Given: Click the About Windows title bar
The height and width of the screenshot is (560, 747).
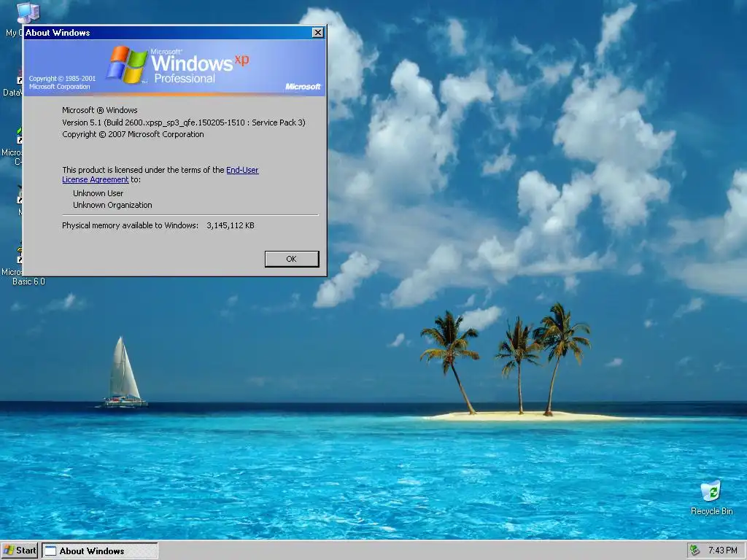Looking at the screenshot, I should (x=168, y=32).
